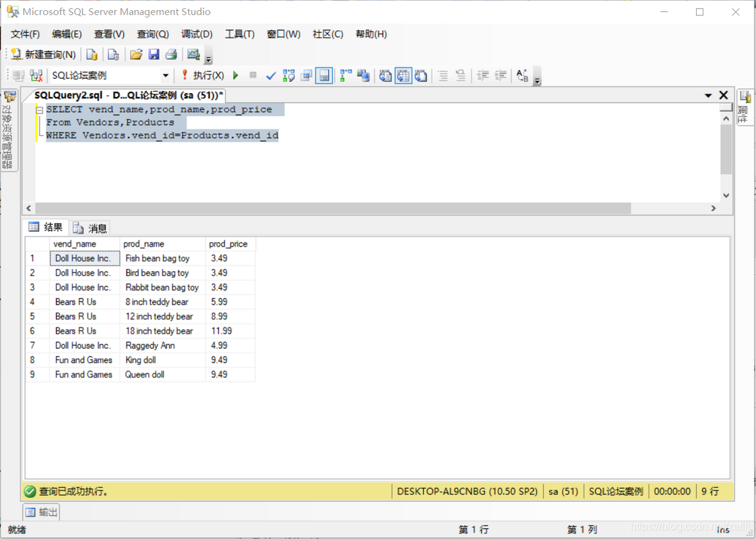Close the SQLQuery2.sql query tab
Screen dimensions: 756x539
point(724,95)
